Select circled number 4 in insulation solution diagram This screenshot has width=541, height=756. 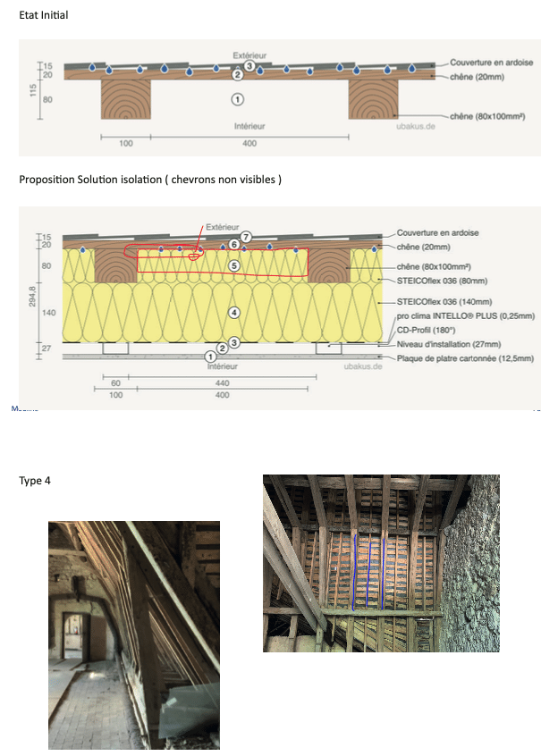(x=233, y=313)
